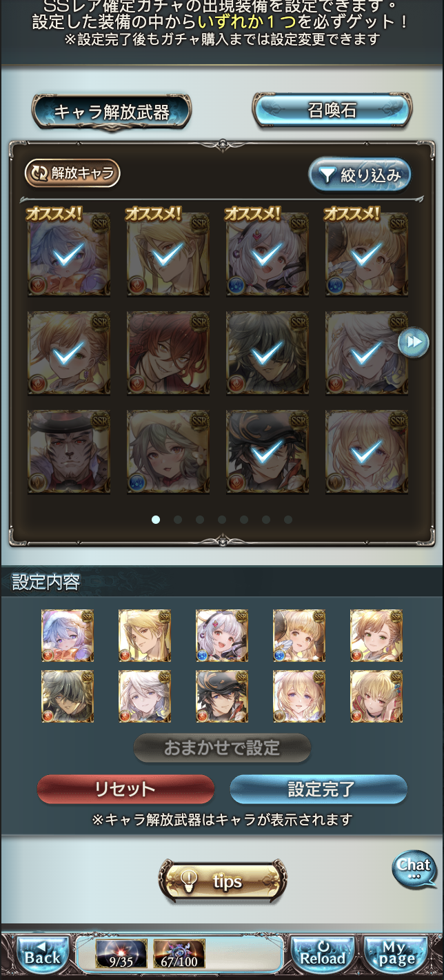444x980 pixels.
Task: Jump to the last page indicator dot
Action: (x=288, y=520)
